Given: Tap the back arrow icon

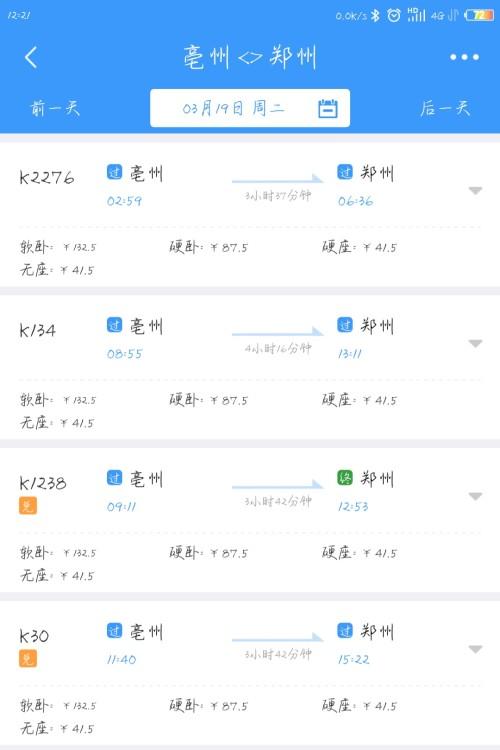Looking at the screenshot, I should [x=31, y=58].
